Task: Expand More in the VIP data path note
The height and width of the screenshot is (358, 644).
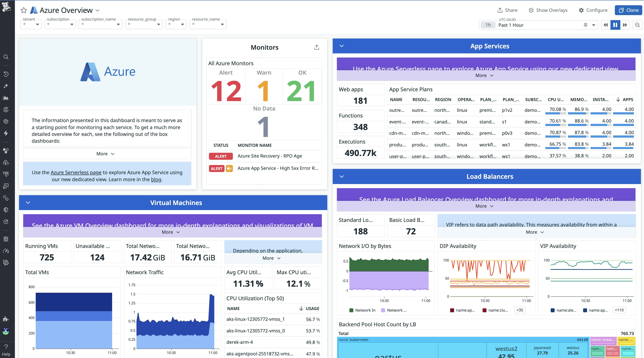Action: tap(535, 232)
